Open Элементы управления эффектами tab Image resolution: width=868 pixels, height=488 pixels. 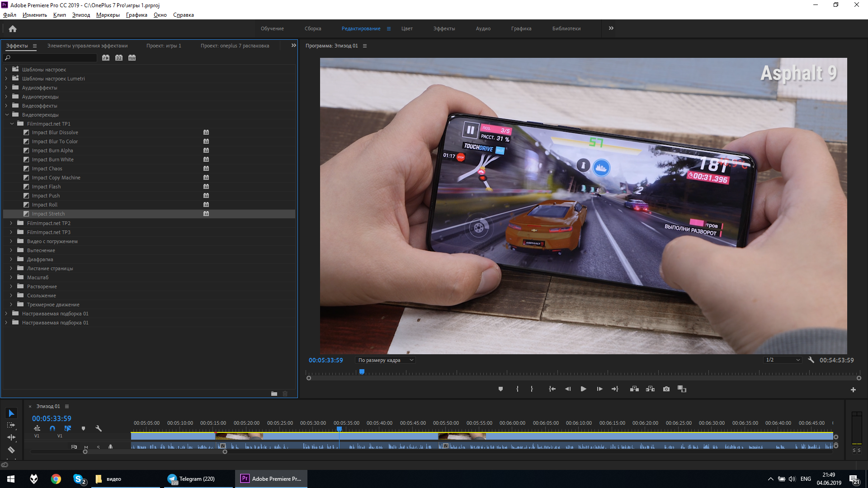(x=87, y=46)
